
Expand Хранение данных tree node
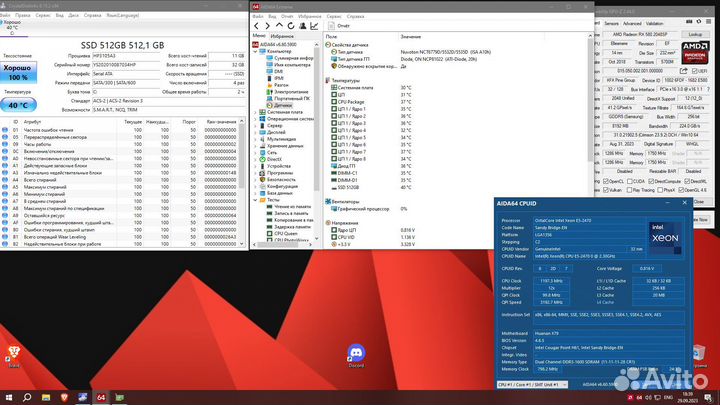pos(255,146)
